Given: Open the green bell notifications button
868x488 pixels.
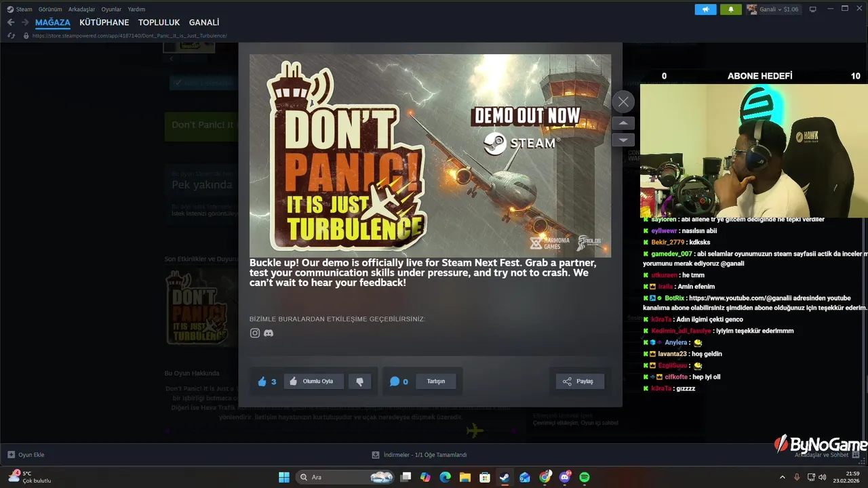Looking at the screenshot, I should [731, 9].
